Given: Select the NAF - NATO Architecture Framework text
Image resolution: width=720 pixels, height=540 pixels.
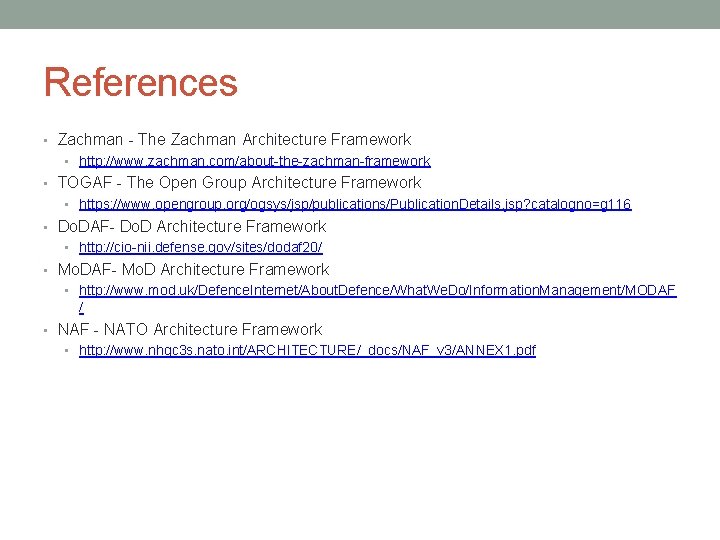Looking at the screenshot, I should 190,329.
